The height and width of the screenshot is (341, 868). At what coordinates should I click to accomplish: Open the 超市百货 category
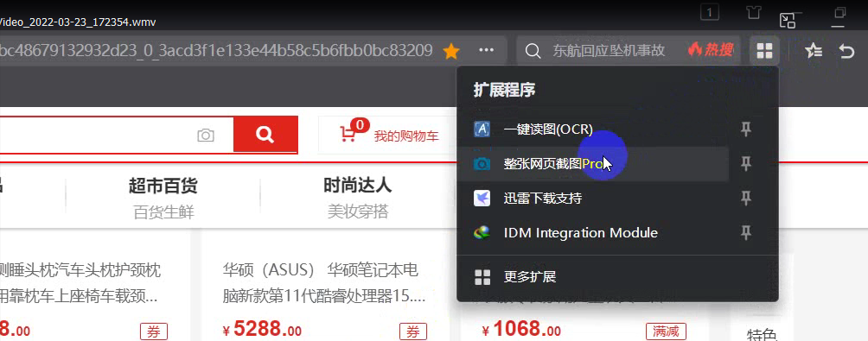coord(163,186)
